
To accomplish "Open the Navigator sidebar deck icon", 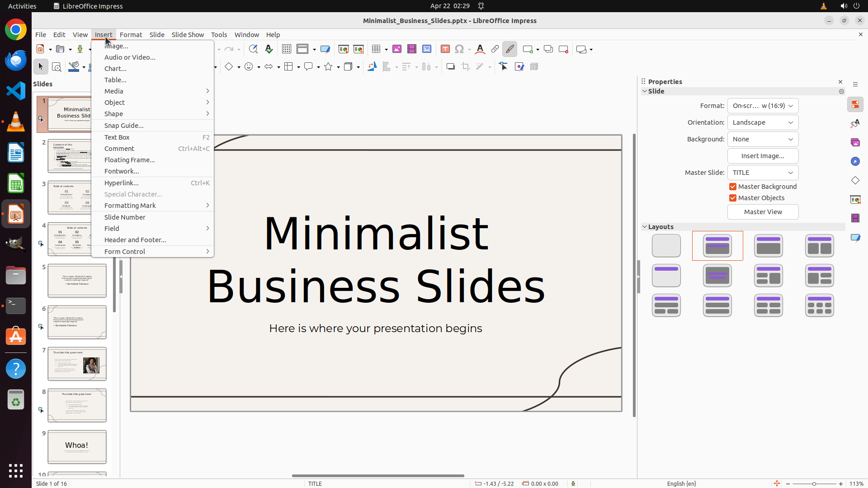I will tap(855, 161).
